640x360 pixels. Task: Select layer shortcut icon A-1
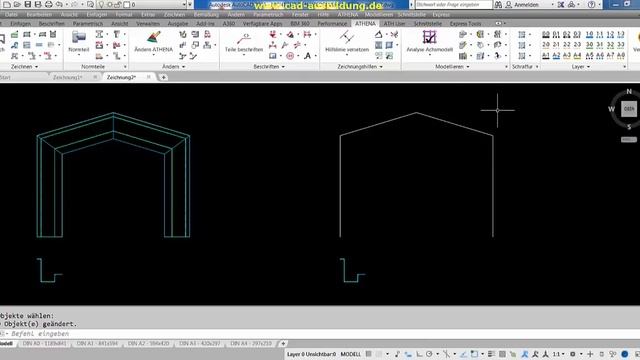pos(546,56)
